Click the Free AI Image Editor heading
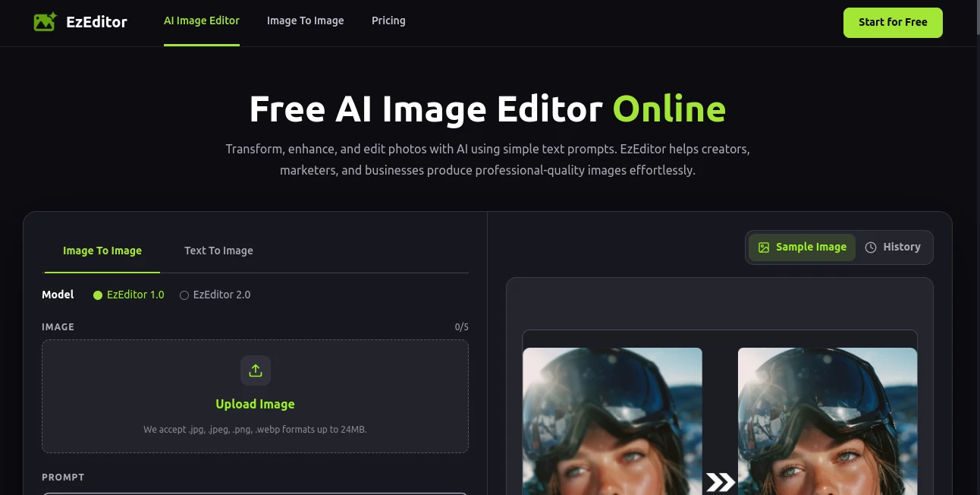This screenshot has height=495, width=980. coord(488,109)
